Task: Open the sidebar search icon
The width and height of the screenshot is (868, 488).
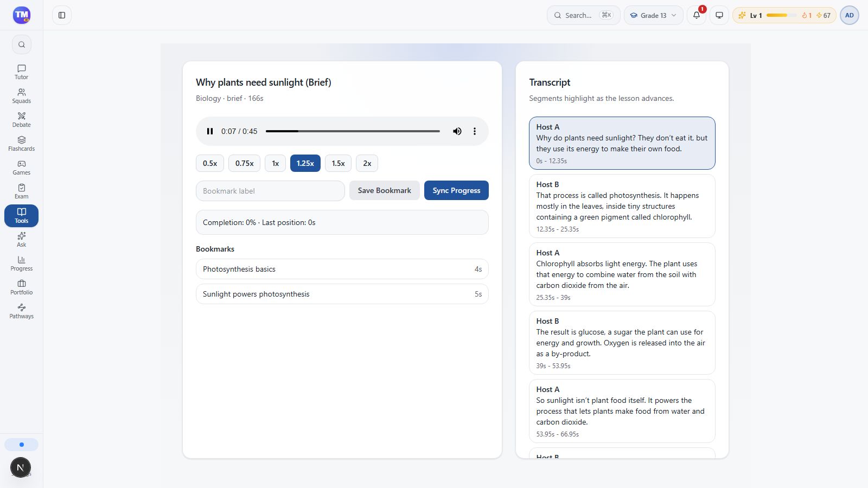Action: click(x=22, y=44)
